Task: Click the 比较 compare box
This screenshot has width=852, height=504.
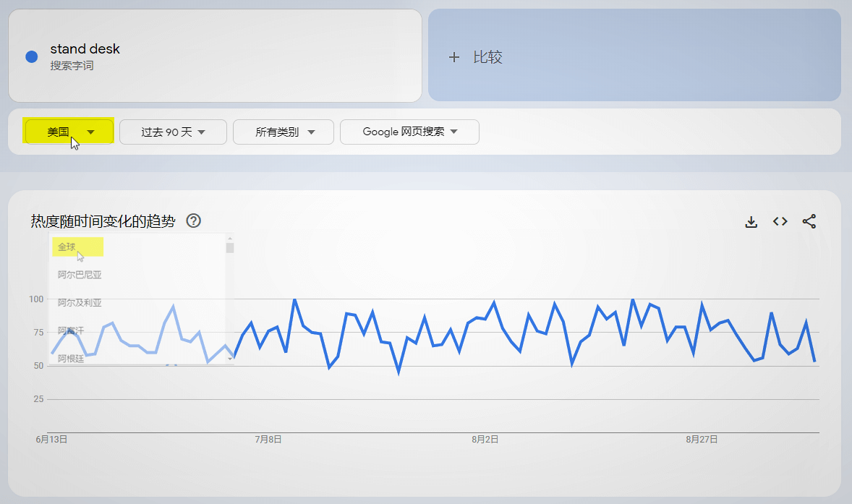Action: pyautogui.click(x=634, y=55)
